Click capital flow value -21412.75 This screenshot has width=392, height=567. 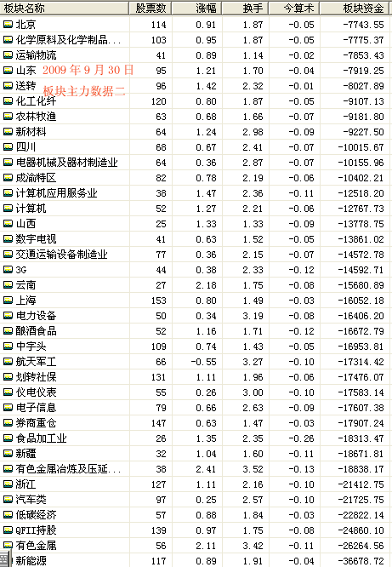pos(361,484)
